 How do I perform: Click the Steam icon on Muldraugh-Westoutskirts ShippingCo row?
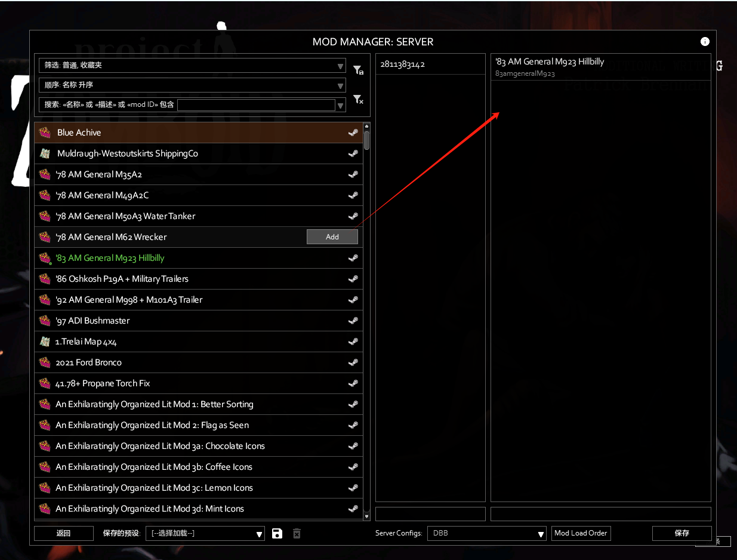pos(353,153)
